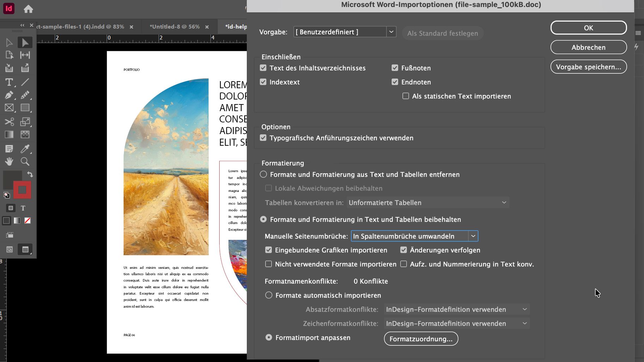Select Formate und Formatierung entfernen option
The width and height of the screenshot is (644, 362).
263,174
